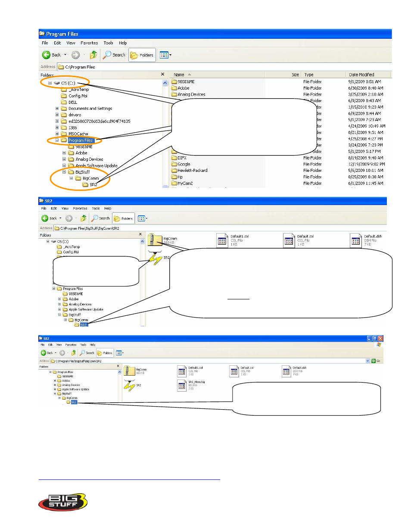
Task: Select Adobe folder in file list
Action: [181, 88]
